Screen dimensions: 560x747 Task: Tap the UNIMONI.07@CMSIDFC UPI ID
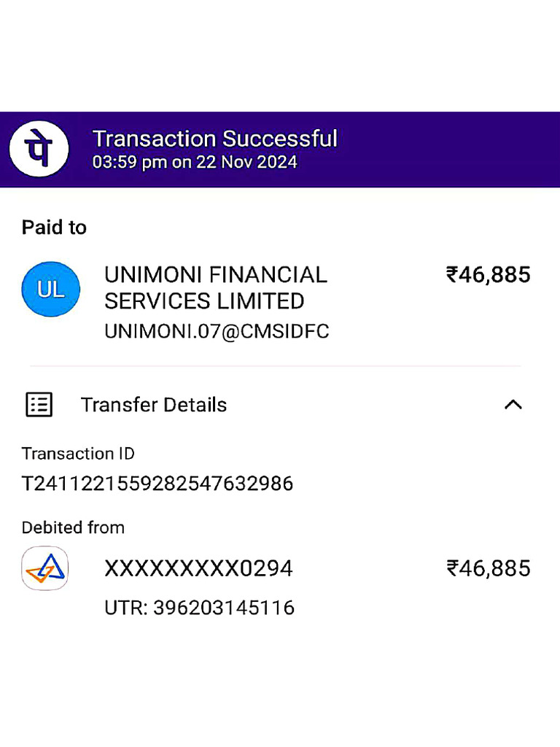point(217,331)
